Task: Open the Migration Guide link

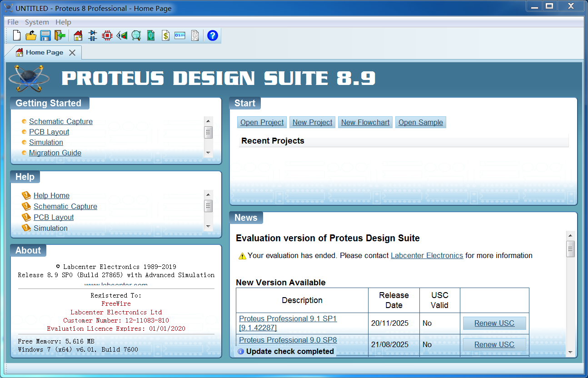Action: click(x=55, y=153)
